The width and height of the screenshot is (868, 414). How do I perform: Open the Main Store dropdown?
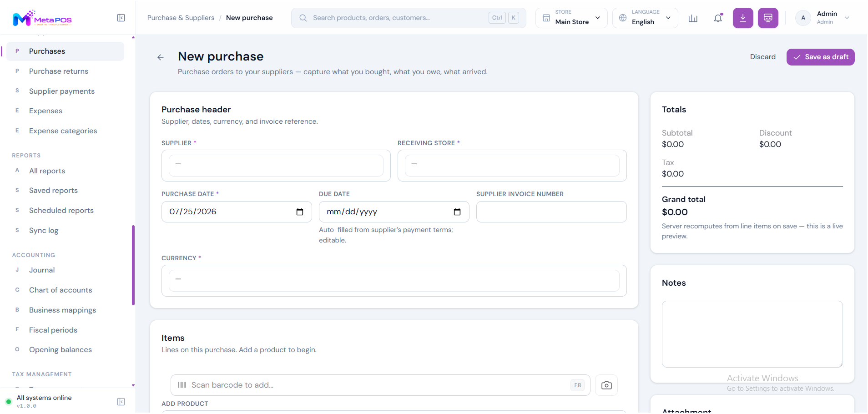(x=571, y=18)
